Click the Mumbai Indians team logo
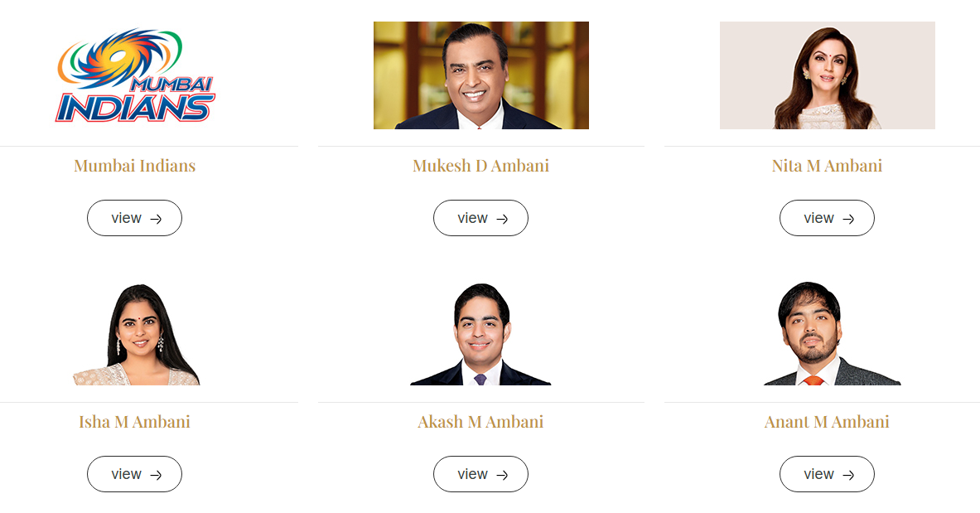This screenshot has width=980, height=513. click(135, 75)
